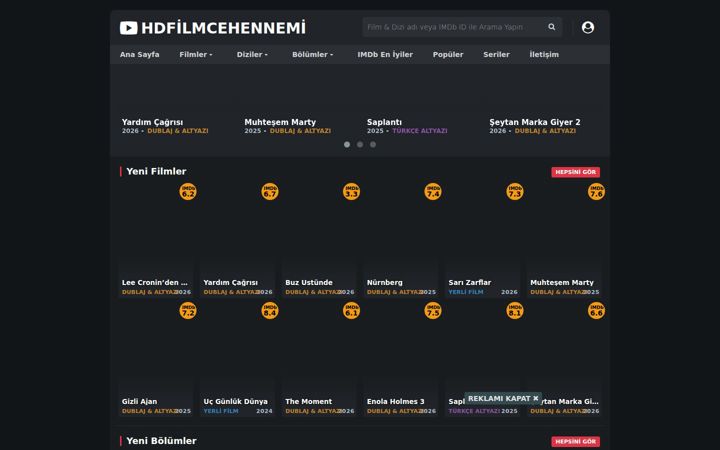Click IMDb 3.3 badge on Buz Üstünde

tap(351, 191)
